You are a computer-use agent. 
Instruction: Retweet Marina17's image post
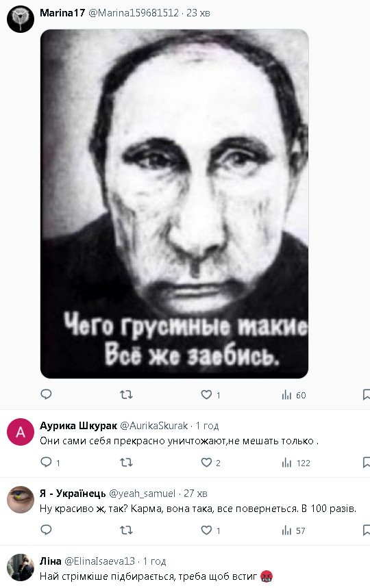click(126, 394)
